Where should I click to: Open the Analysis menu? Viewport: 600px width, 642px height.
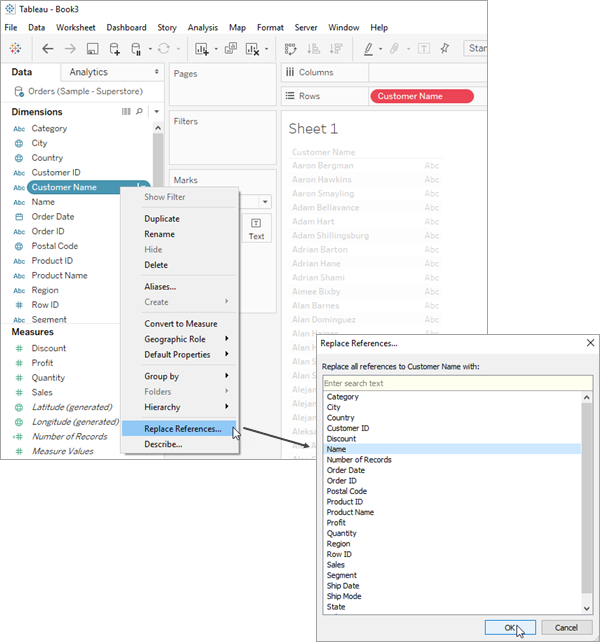203,27
